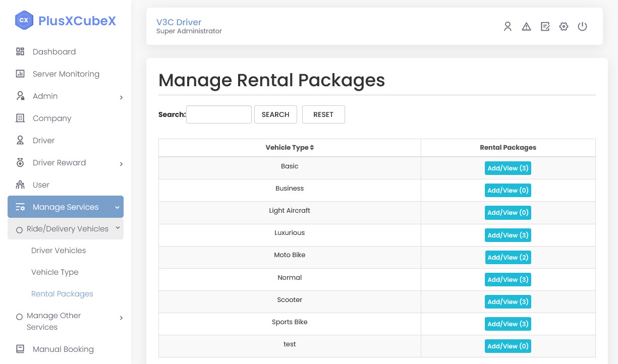Select the 'test' vehicle type cell
Viewport: 618px width, 364px height.
coord(290,346)
